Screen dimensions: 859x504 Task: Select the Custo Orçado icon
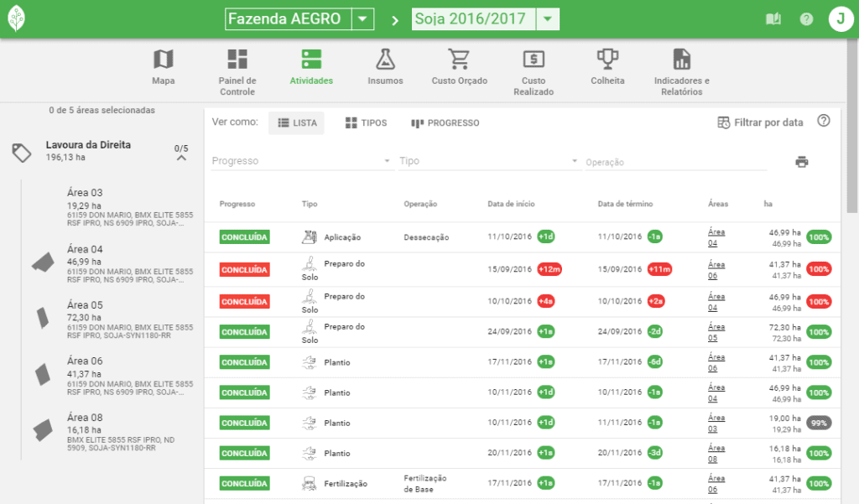[458, 69]
